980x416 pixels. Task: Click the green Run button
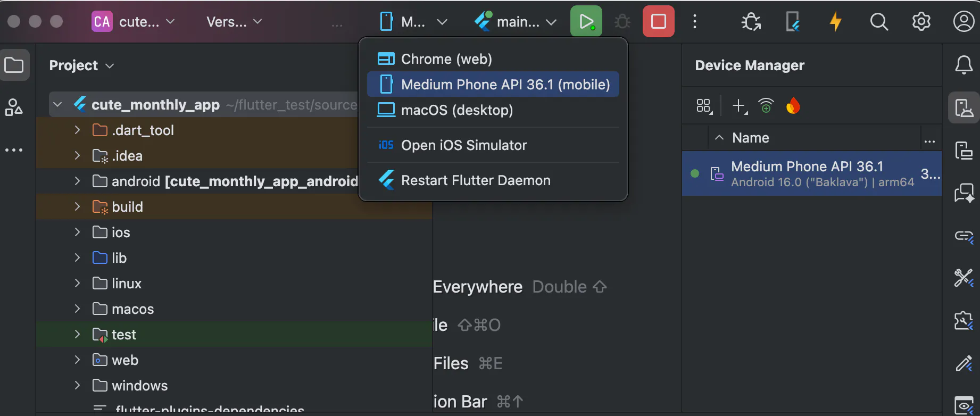click(586, 22)
